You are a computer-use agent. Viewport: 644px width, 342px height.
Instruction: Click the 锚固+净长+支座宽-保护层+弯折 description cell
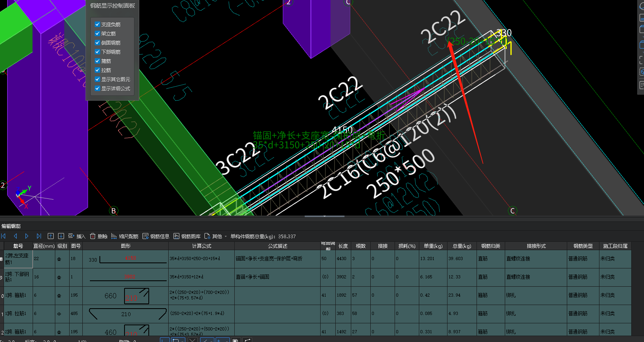click(x=277, y=259)
